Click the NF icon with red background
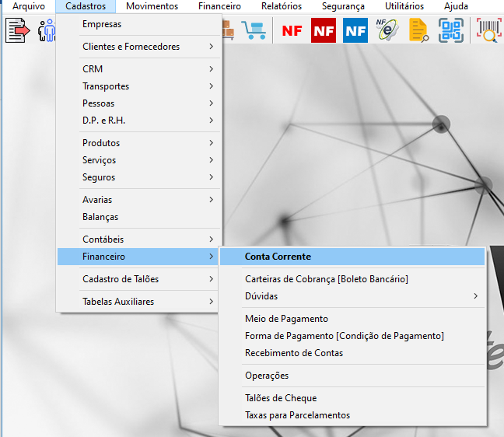Image resolution: width=504 pixels, height=437 pixels. point(324,30)
